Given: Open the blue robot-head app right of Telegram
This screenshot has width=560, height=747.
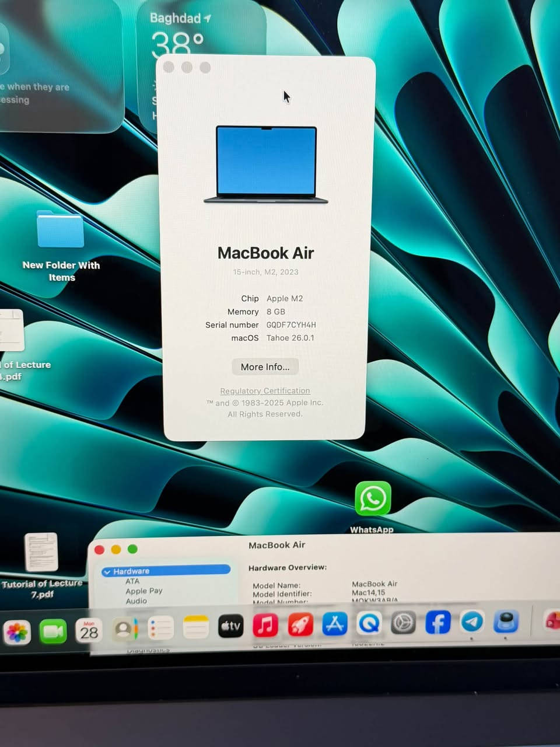Looking at the screenshot, I should 506,621.
